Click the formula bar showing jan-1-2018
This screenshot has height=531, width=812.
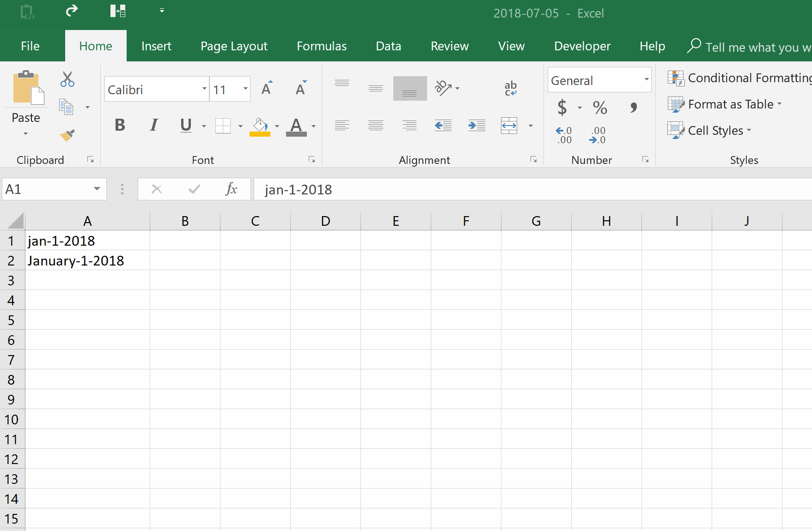pyautogui.click(x=532, y=189)
